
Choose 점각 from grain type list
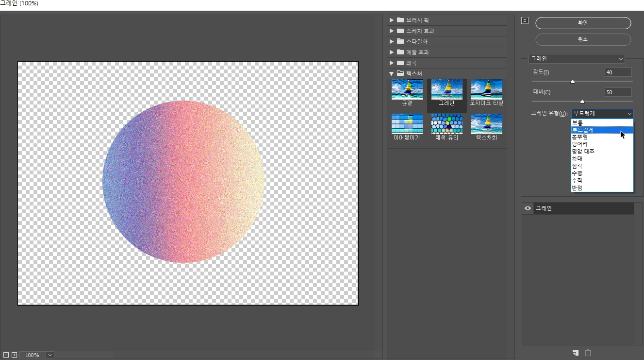click(602, 166)
